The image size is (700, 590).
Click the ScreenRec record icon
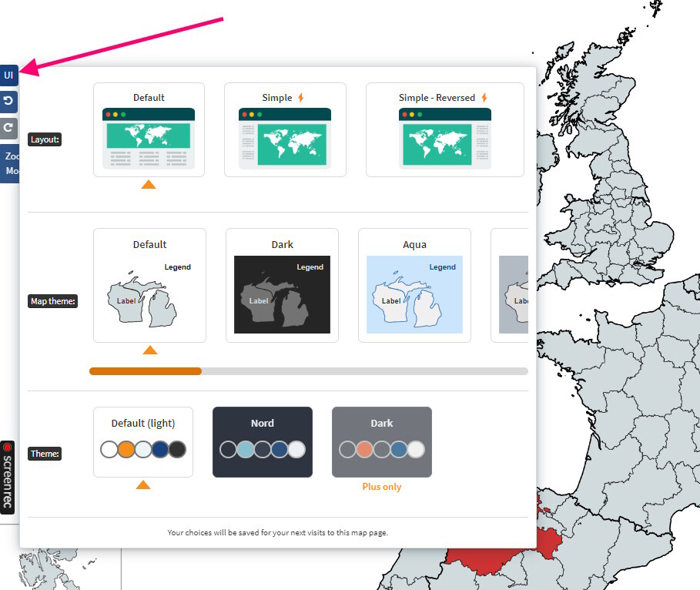[x=8, y=446]
